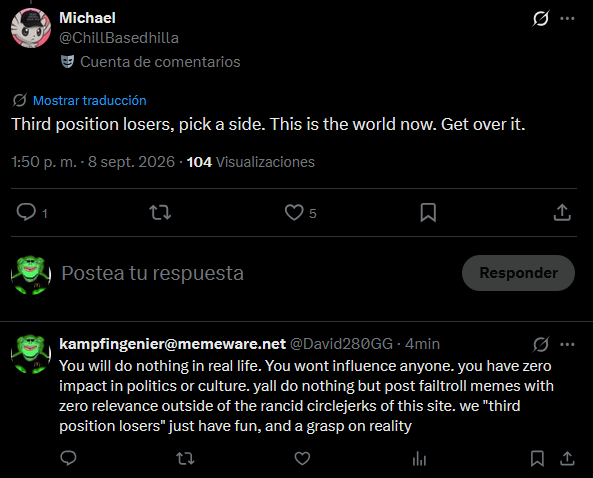Click the Responder button
The image size is (593, 478).
[518, 273]
